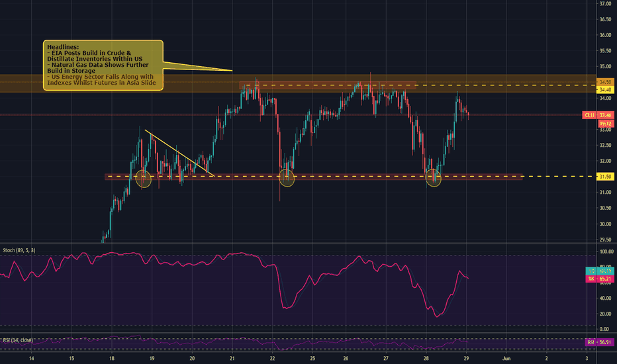This screenshot has width=617, height=364.
Task: Click date 14 on the time axis
Action: (x=32, y=359)
